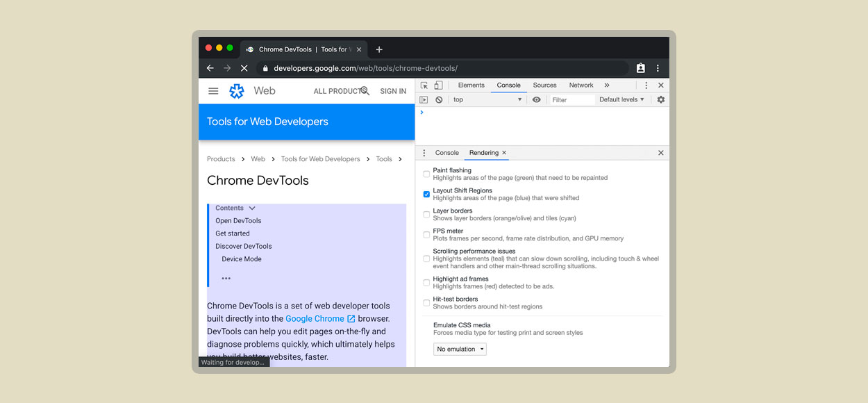
Task: Open a new tab with the plus button
Action: pyautogui.click(x=379, y=49)
